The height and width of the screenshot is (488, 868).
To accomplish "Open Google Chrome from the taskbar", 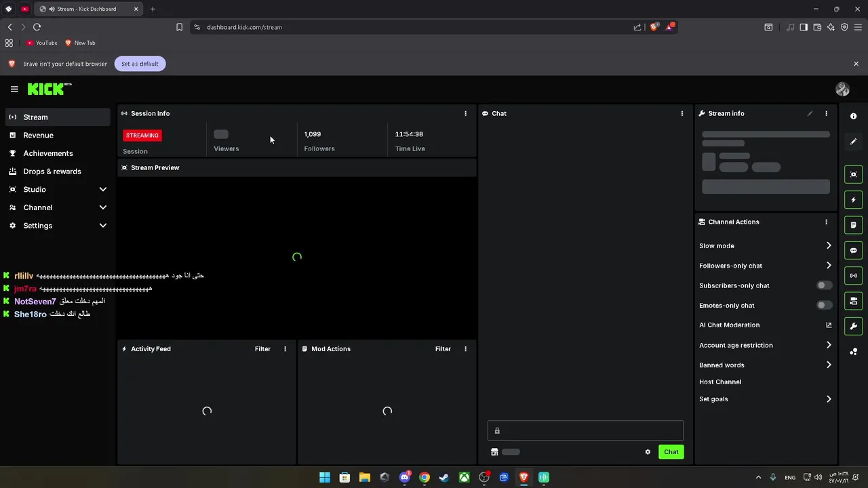I will [x=425, y=477].
